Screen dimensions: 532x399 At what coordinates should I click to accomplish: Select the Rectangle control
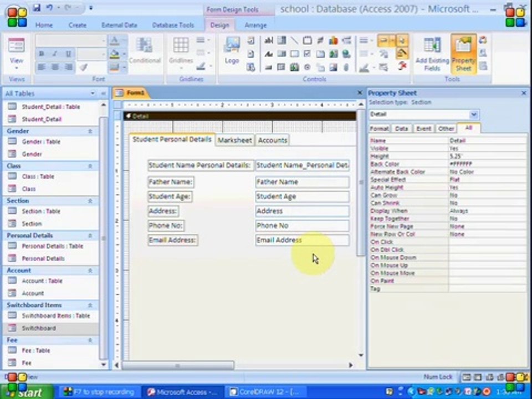tap(294, 54)
